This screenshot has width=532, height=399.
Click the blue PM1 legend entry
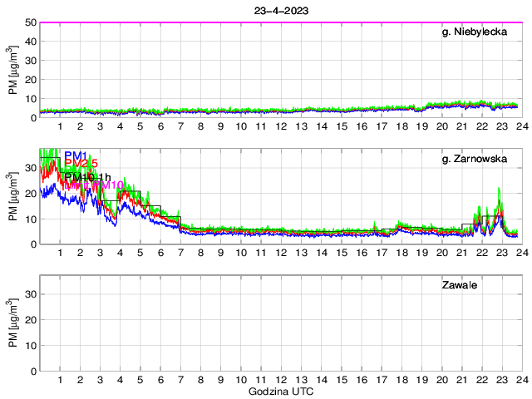76,155
